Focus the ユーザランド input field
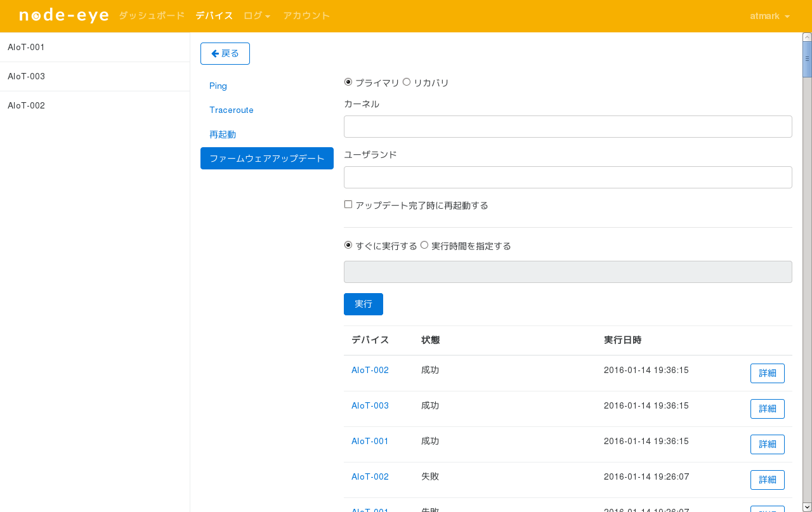Viewport: 812px width, 512px height. point(568,177)
